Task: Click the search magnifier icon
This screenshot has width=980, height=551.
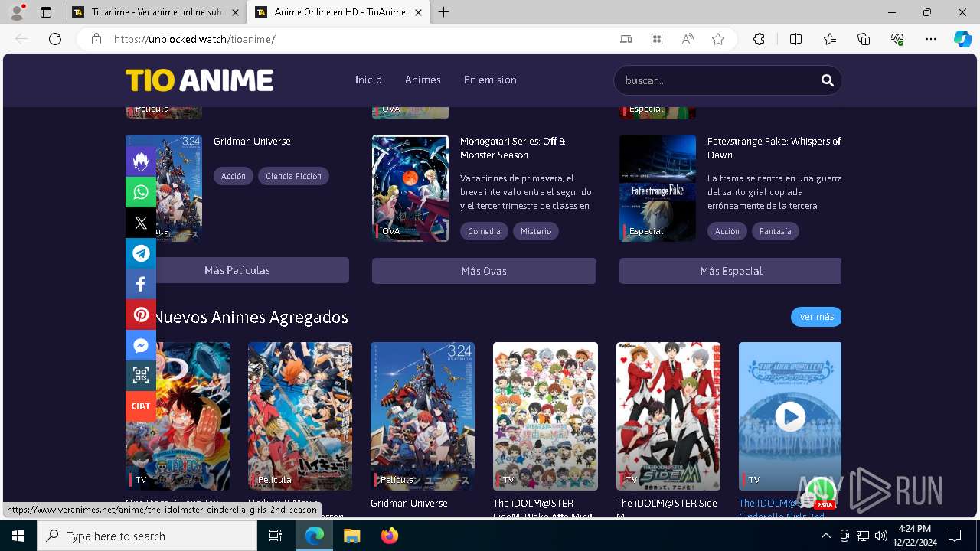Action: coord(827,80)
